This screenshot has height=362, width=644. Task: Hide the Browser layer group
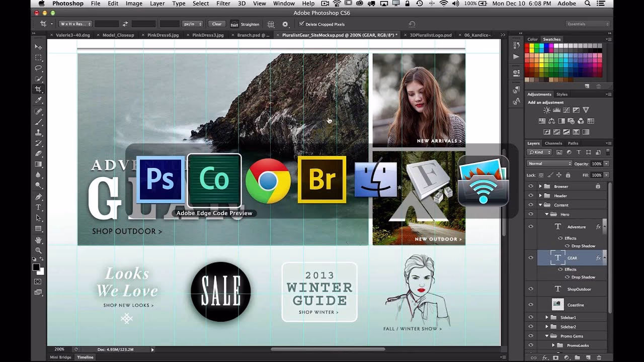(x=530, y=186)
